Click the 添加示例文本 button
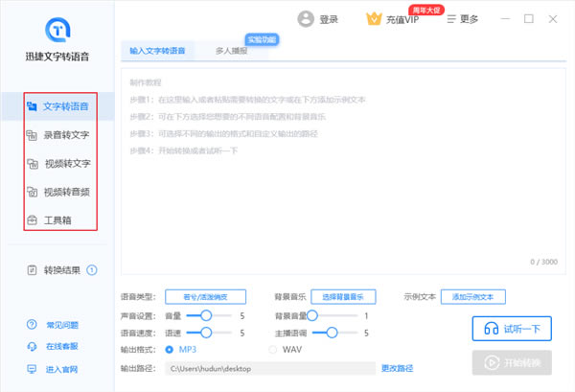 coord(473,297)
